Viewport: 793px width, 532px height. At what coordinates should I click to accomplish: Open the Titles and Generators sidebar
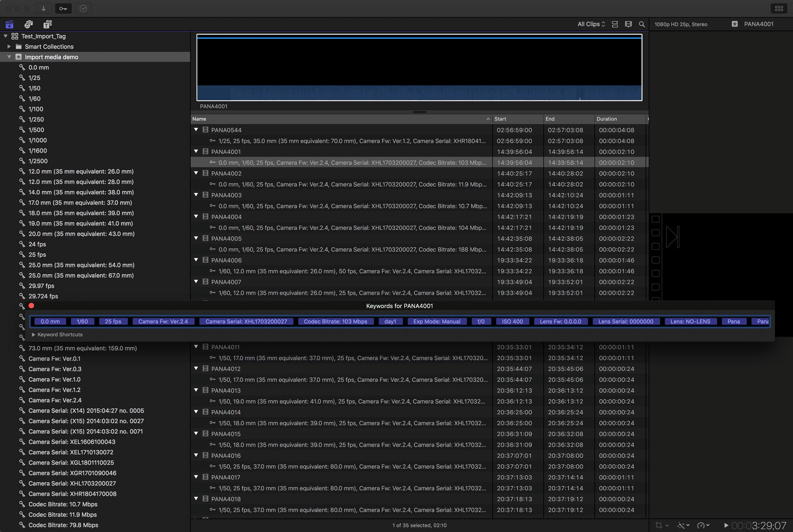click(x=48, y=24)
